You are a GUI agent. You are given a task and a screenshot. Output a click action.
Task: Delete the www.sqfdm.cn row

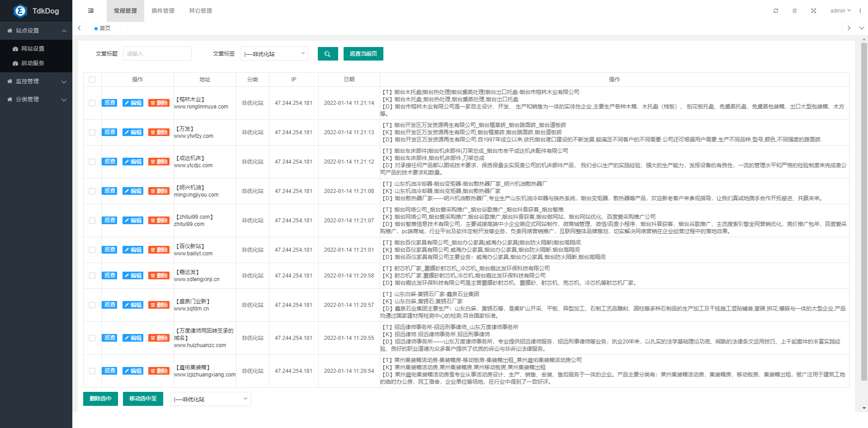coord(159,305)
